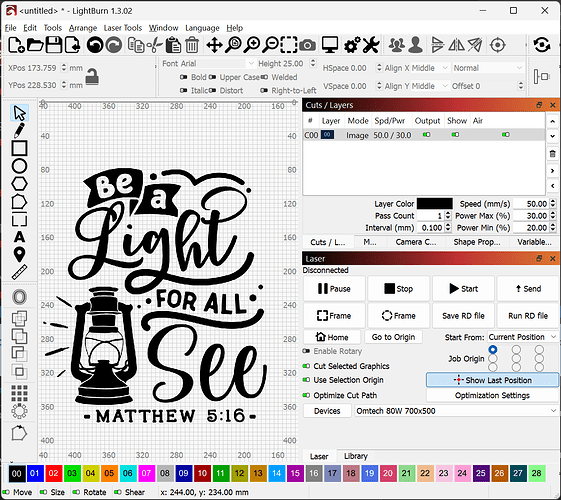Open the Window menu

pos(163,28)
